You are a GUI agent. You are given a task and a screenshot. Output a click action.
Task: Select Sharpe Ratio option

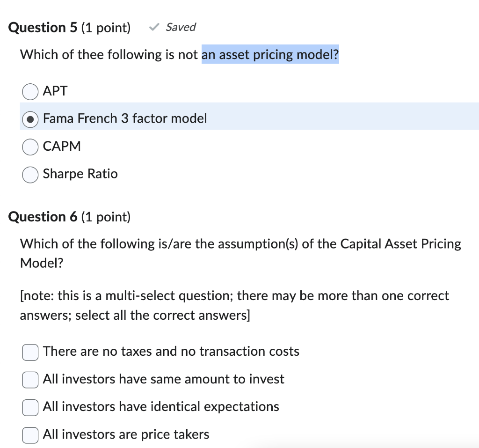(30, 175)
